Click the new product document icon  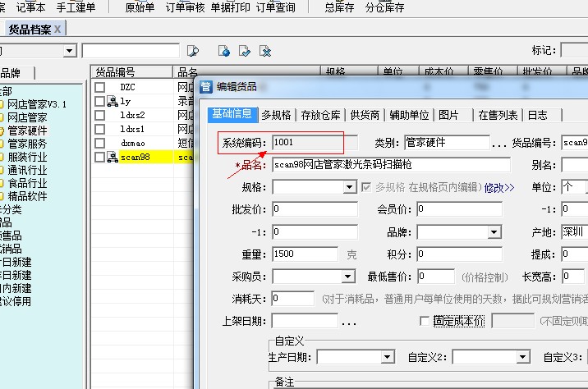[224, 51]
